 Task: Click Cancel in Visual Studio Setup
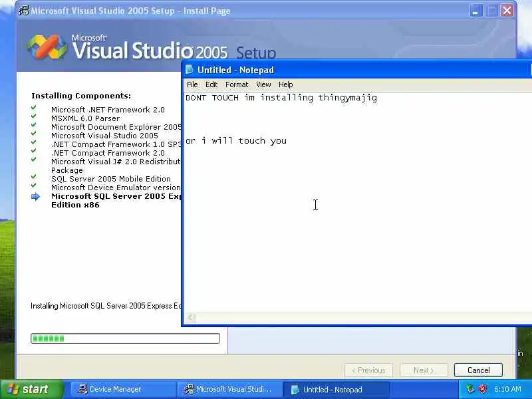pos(478,370)
